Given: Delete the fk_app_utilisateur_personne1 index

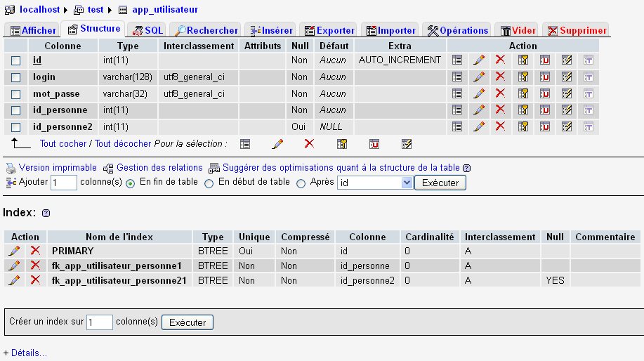Looking at the screenshot, I should click(x=35, y=265).
